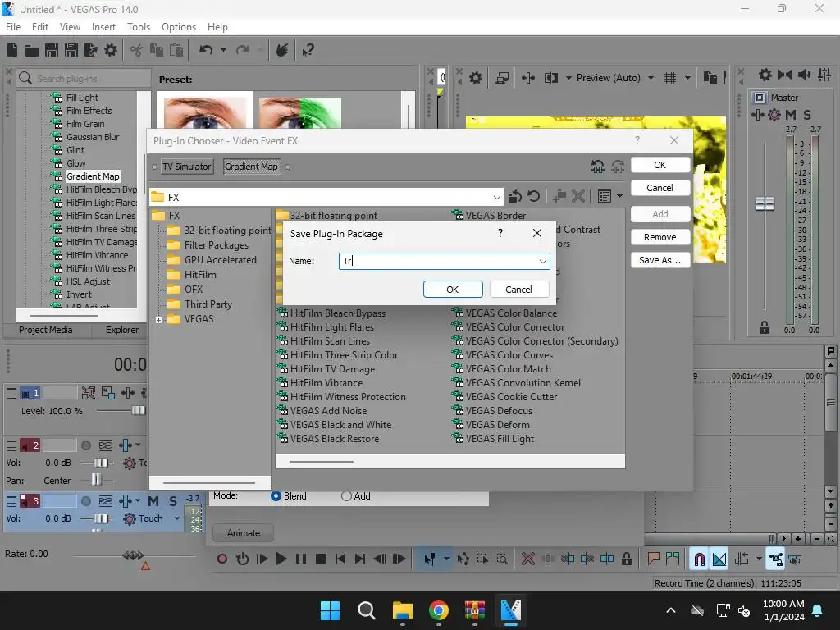
Task: Open the Touch automation mode dropdown on track 3
Action: click(177, 518)
